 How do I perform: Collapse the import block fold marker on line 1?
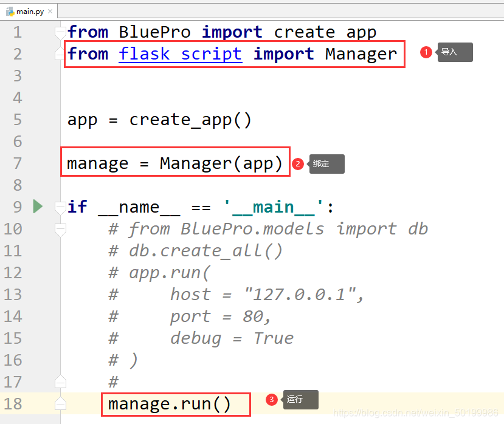point(60,33)
